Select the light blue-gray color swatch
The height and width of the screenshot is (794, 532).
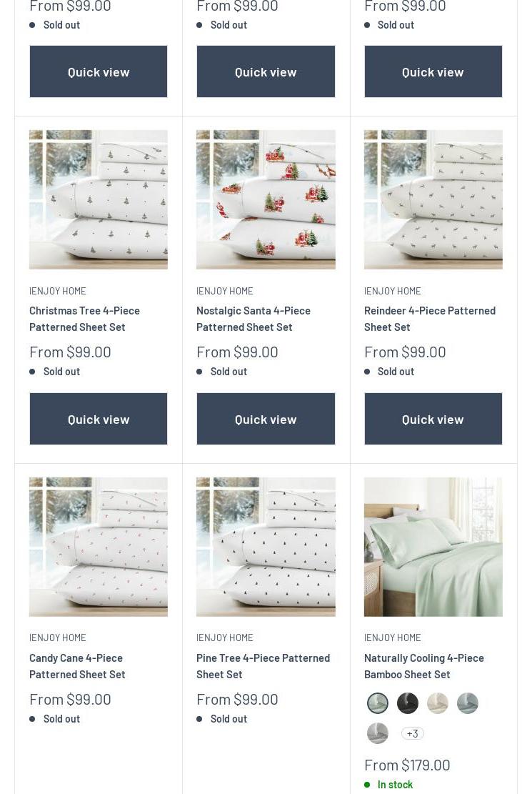pyautogui.click(x=467, y=703)
